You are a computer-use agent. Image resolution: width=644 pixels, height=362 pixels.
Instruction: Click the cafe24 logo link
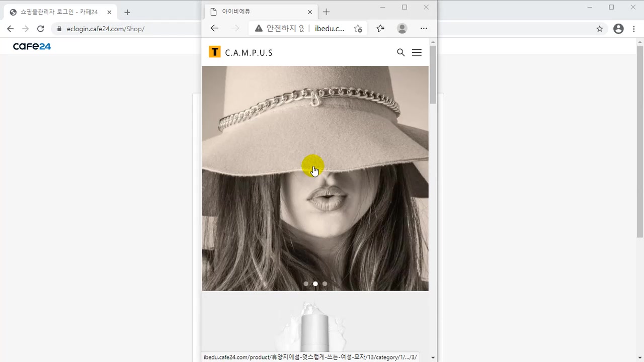32,46
